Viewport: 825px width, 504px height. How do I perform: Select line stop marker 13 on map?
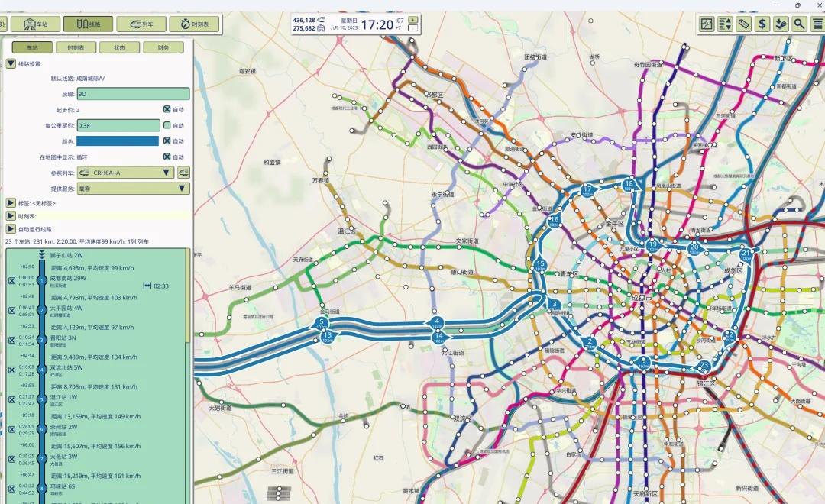[x=328, y=337]
